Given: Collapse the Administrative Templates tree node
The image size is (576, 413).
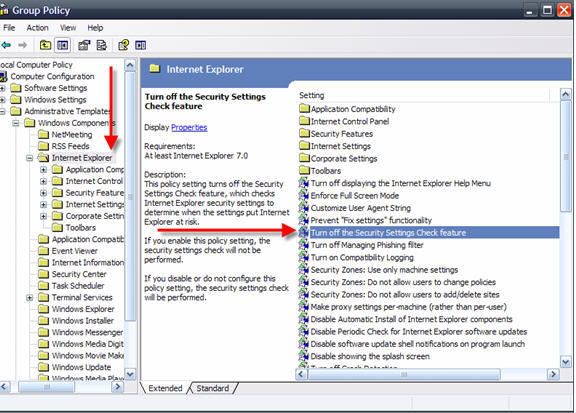Looking at the screenshot, I should 2,111.
